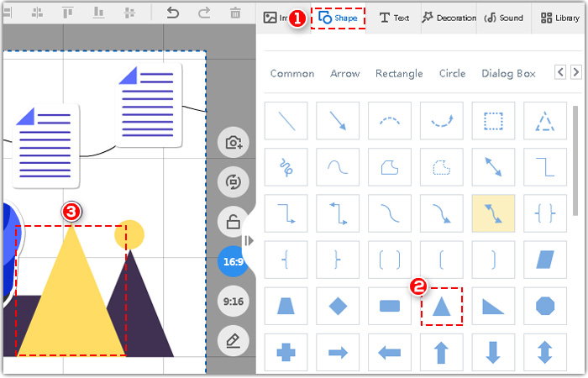Click the Redo arrow in toolbar
588x378 pixels.
pos(204,13)
